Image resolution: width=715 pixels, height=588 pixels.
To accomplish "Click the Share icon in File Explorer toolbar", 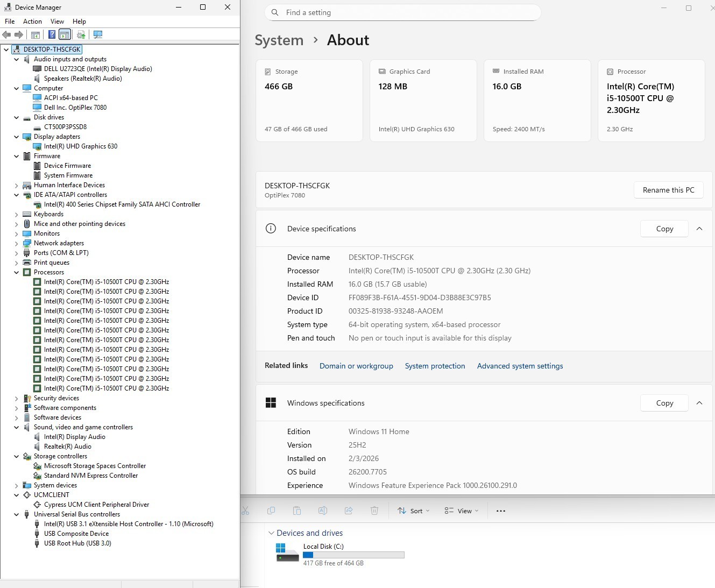I will (349, 511).
